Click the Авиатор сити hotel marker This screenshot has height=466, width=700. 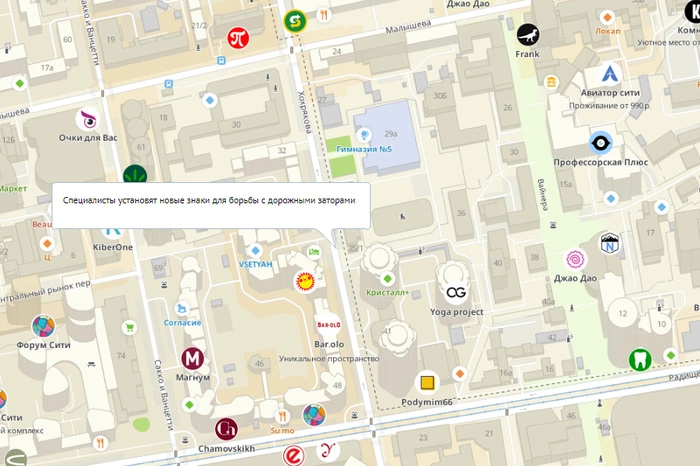(608, 73)
